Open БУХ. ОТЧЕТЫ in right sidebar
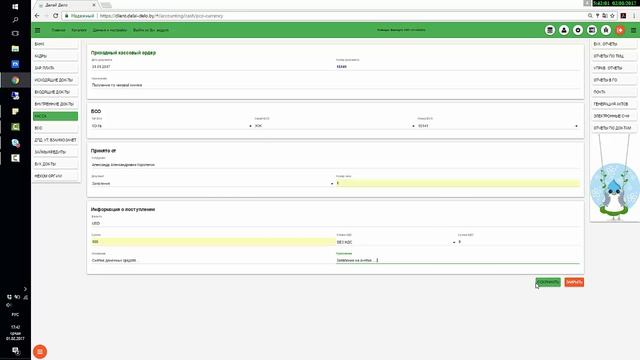Viewport: 640px width, 360px height. tap(614, 44)
